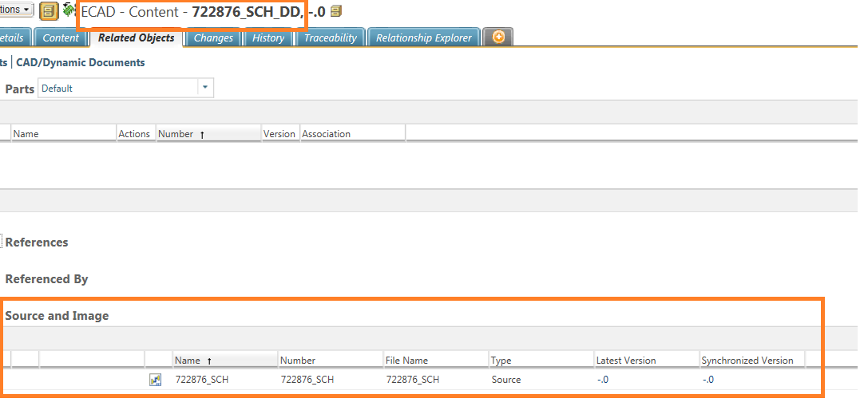
Task: Switch to the Details tab
Action: (14, 37)
